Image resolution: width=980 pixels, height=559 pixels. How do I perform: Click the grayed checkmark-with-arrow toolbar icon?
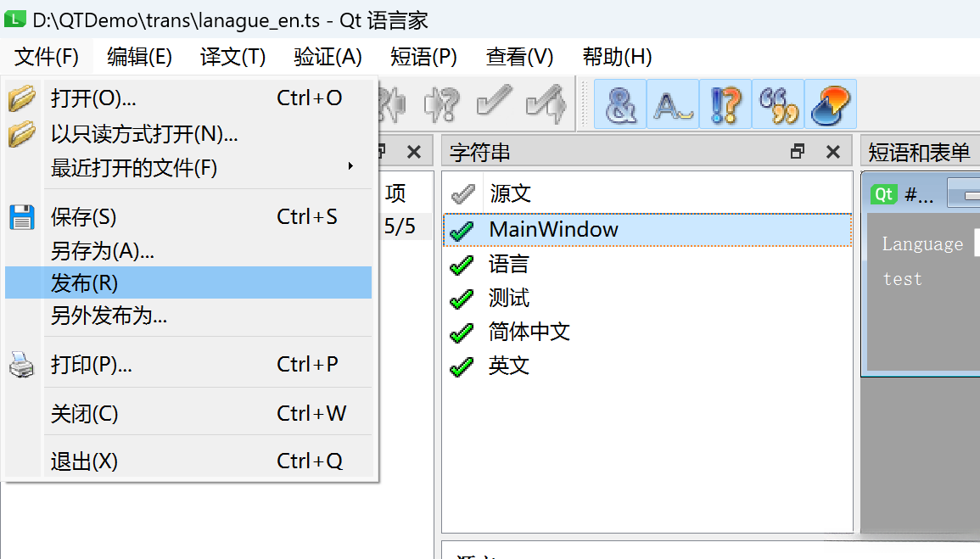click(x=545, y=104)
